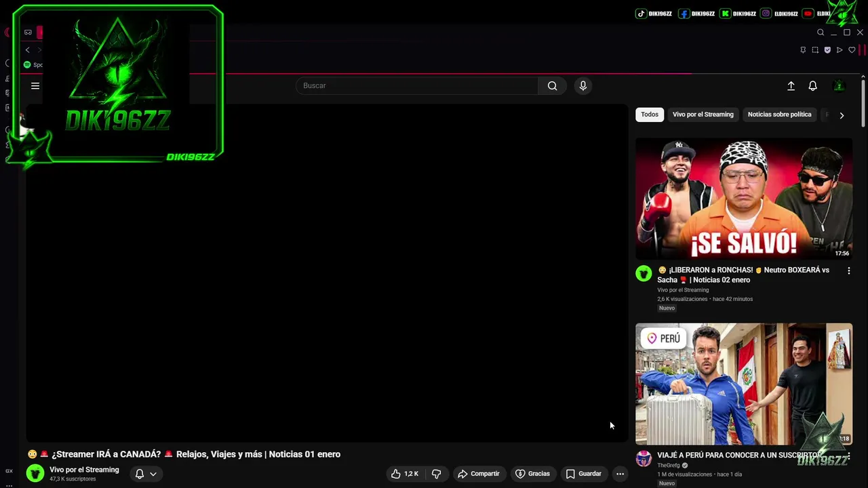Click the Gracias button
The width and height of the screenshot is (868, 488).
click(533, 474)
